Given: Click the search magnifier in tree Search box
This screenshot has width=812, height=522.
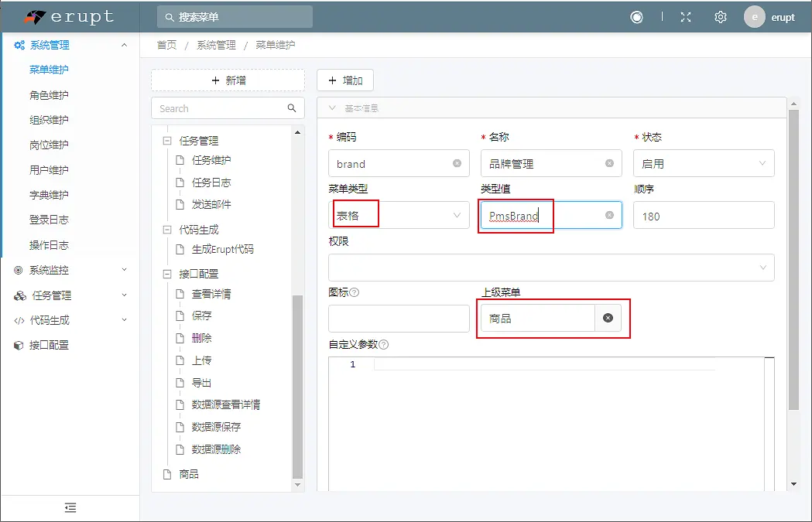Looking at the screenshot, I should (292, 108).
